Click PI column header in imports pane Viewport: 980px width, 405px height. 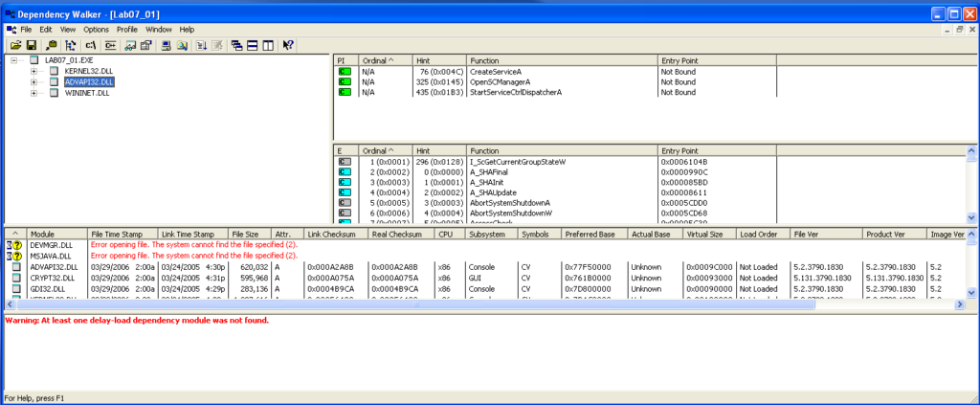tap(346, 60)
